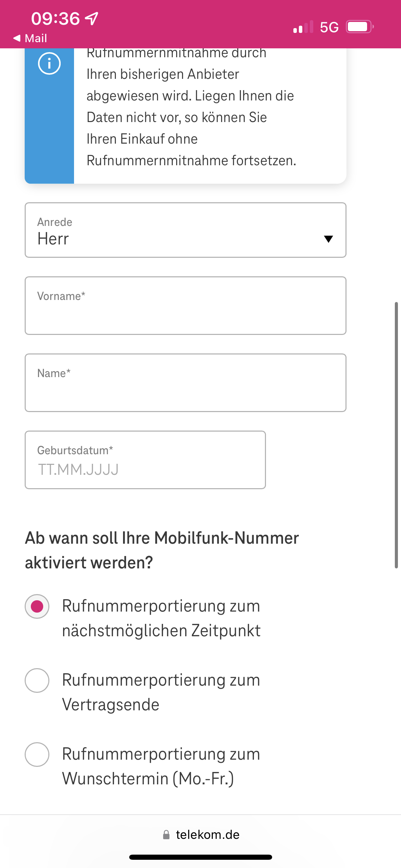Tap the home indicator bar
Image resolution: width=401 pixels, height=868 pixels.
click(x=200, y=857)
